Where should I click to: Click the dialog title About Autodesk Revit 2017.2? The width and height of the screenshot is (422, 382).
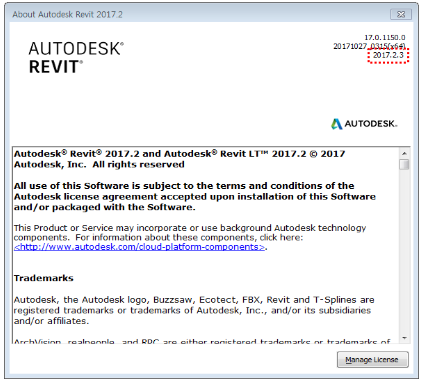click(67, 14)
